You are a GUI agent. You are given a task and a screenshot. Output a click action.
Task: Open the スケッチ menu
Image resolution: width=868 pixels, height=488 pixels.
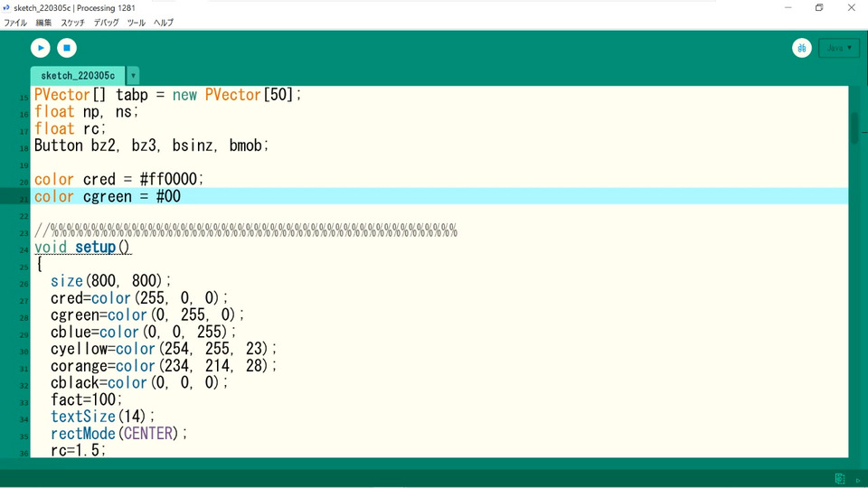(x=72, y=23)
